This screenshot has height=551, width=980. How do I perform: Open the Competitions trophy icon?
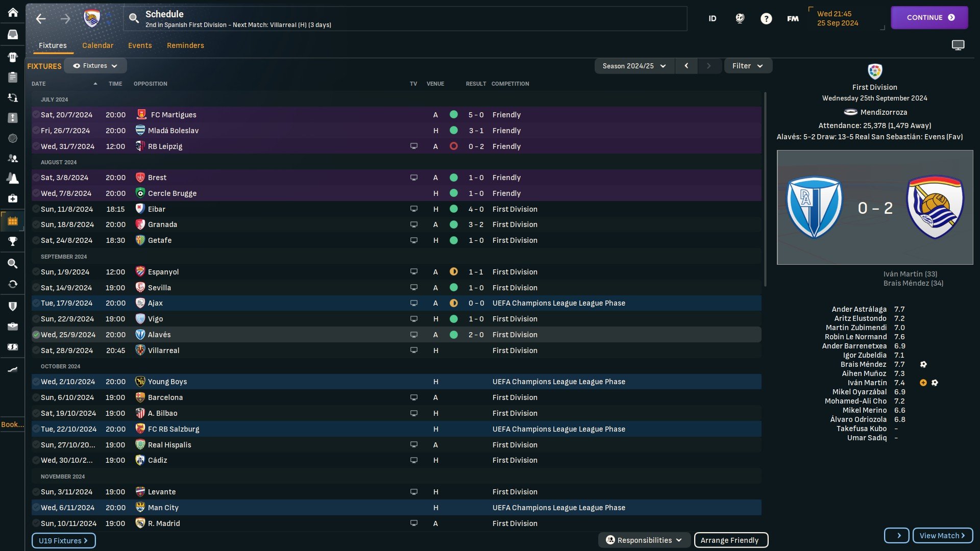[13, 241]
